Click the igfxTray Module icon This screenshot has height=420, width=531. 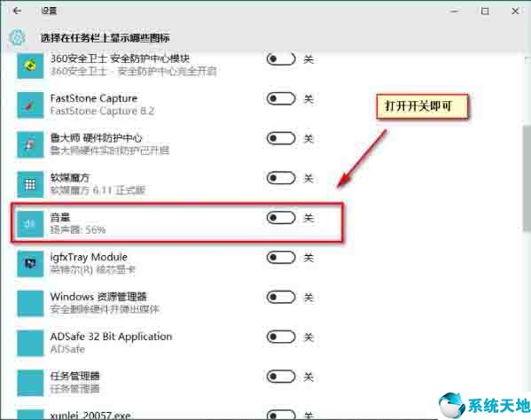[30, 263]
